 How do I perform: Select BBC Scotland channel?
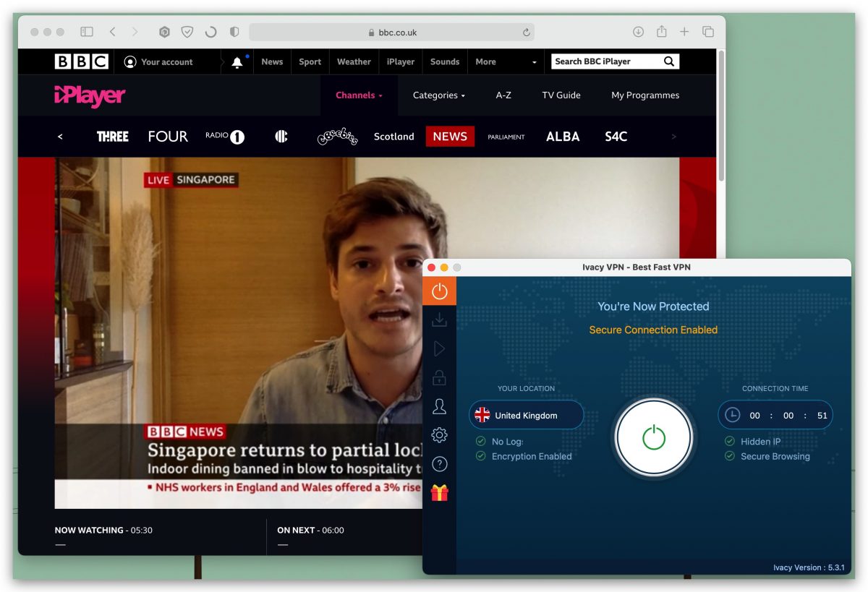(394, 137)
